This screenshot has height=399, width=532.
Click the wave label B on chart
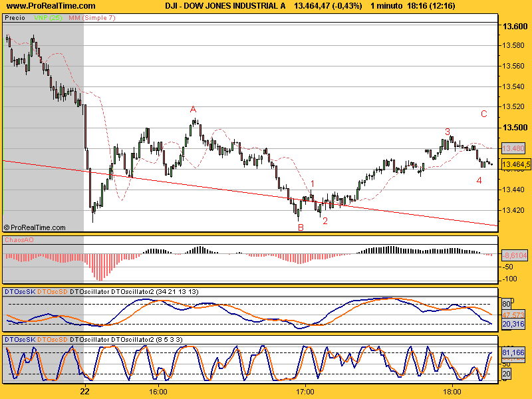click(301, 227)
